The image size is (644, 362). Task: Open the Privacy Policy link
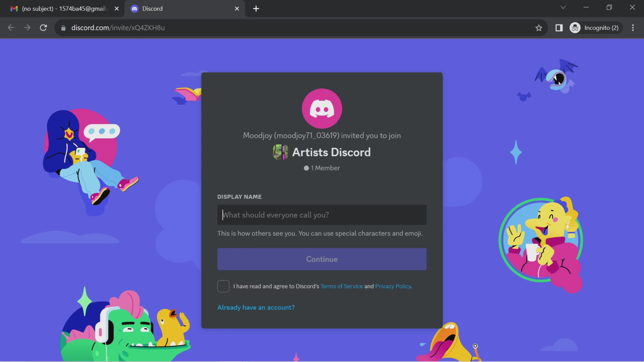point(393,286)
